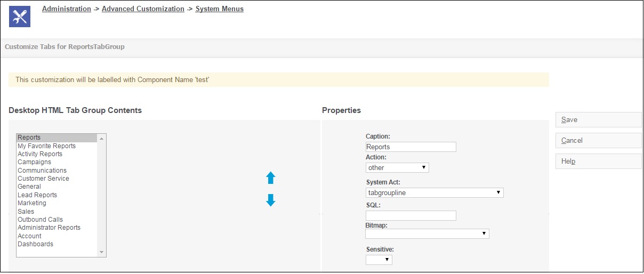Move selected tab up with blue arrow
This screenshot has height=274, width=644.
(271, 178)
